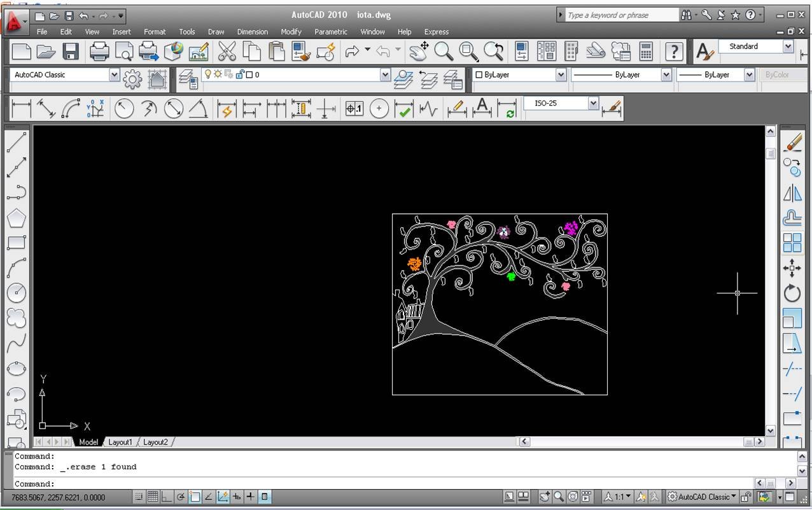Image resolution: width=812 pixels, height=510 pixels.
Task: Expand the undo history arrow
Action: point(95,15)
